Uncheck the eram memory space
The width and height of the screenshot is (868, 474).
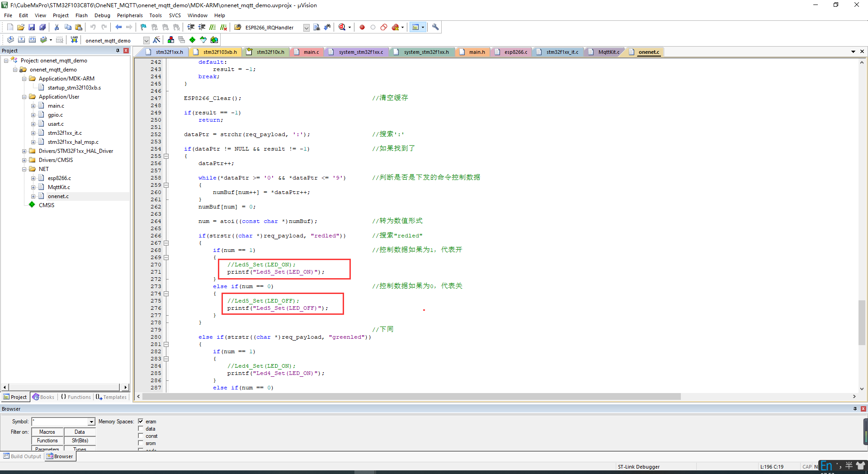141,421
